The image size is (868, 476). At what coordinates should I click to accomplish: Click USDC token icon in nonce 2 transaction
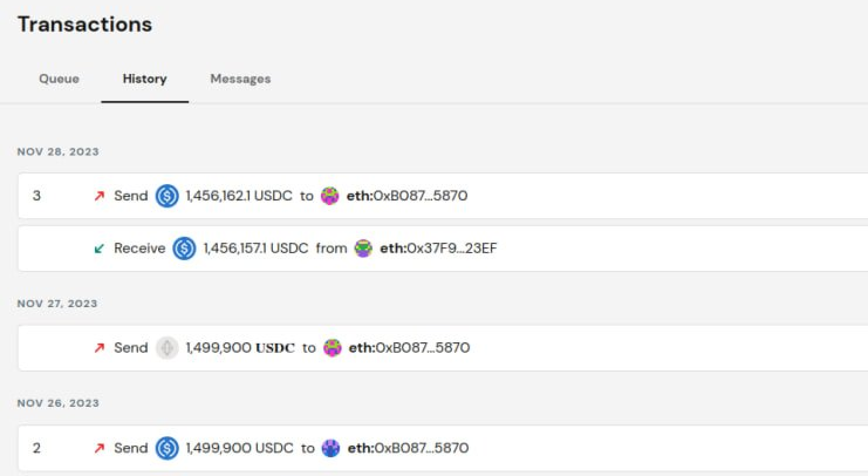(x=167, y=448)
